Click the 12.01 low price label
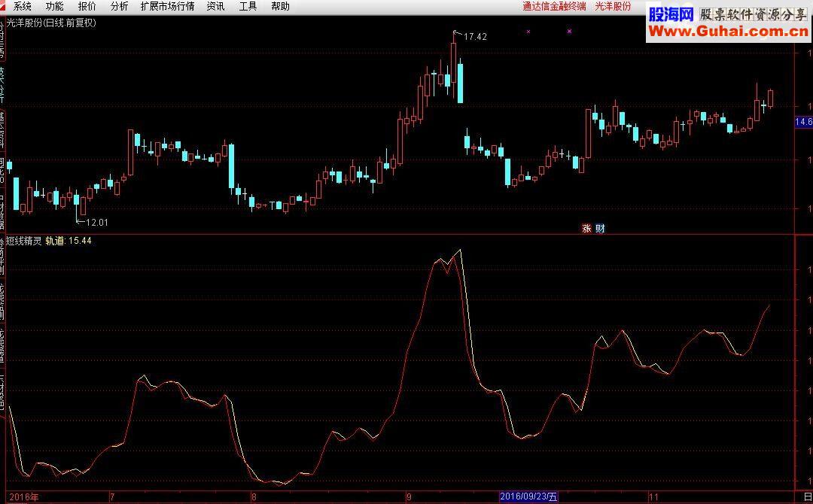Image resolution: width=813 pixels, height=504 pixels. tap(96, 222)
